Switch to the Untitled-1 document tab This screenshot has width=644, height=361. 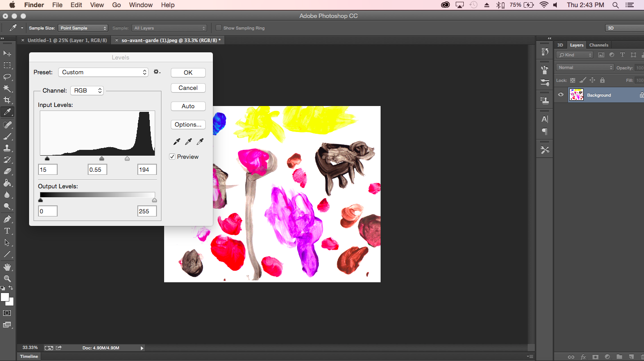(x=67, y=40)
